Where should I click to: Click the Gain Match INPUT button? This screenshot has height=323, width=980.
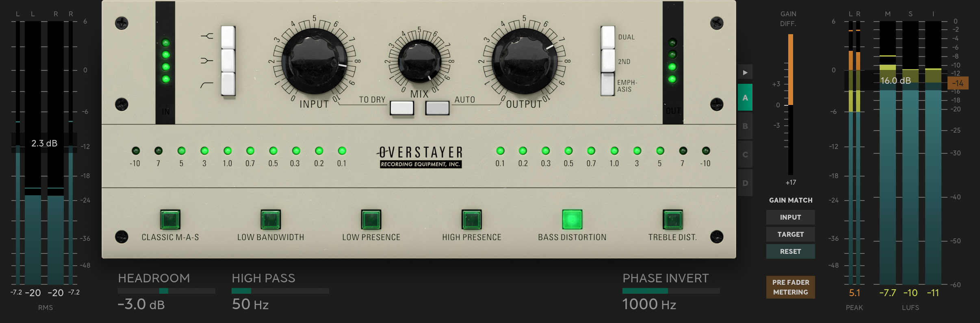coord(790,217)
